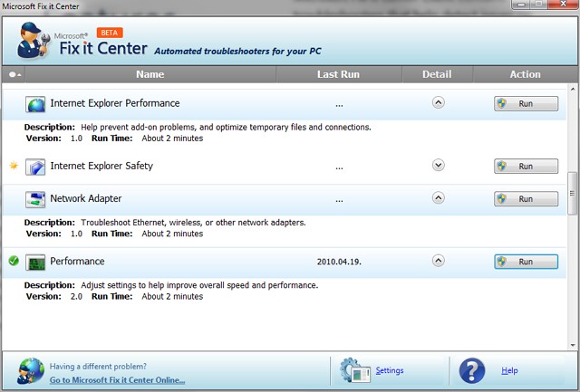Click the Fix it Center mechanic logo
This screenshot has height=392, width=580.
click(33, 40)
